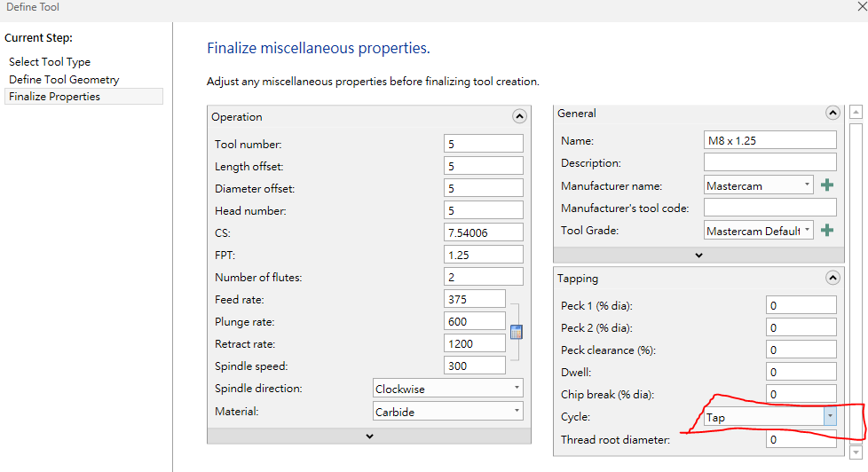Go to Define Tool Geometry step
This screenshot has height=472, width=868.
[x=64, y=80]
